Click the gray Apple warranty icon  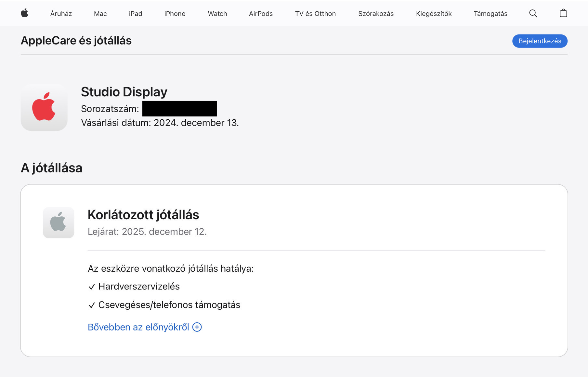tap(59, 222)
